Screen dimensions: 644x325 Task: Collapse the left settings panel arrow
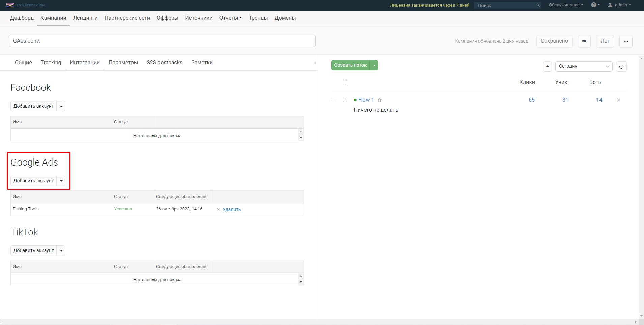tap(315, 63)
